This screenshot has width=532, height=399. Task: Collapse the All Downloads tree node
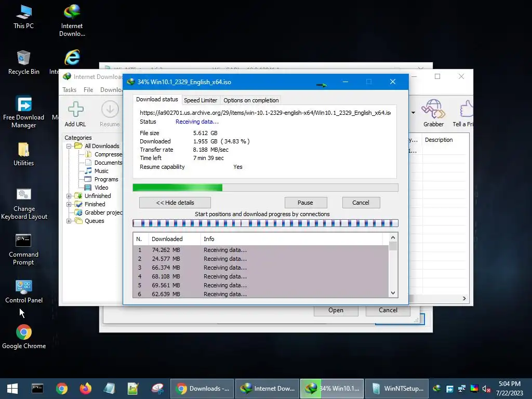tap(69, 146)
